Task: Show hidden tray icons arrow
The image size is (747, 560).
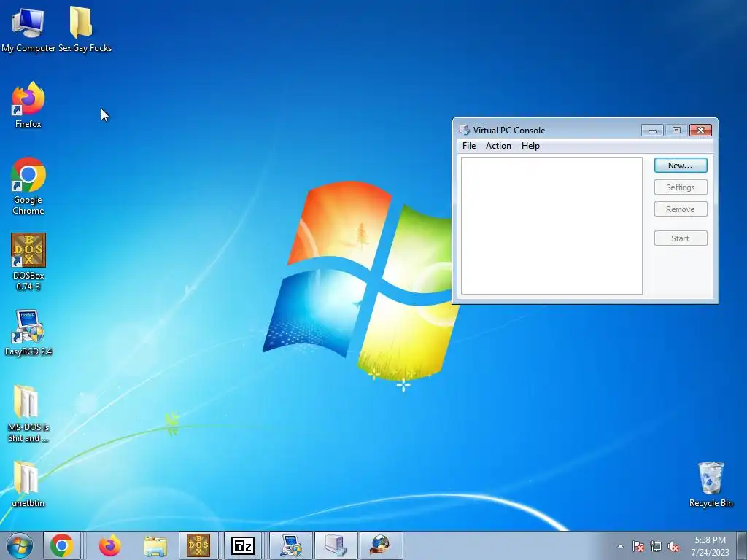Action: tap(620, 546)
